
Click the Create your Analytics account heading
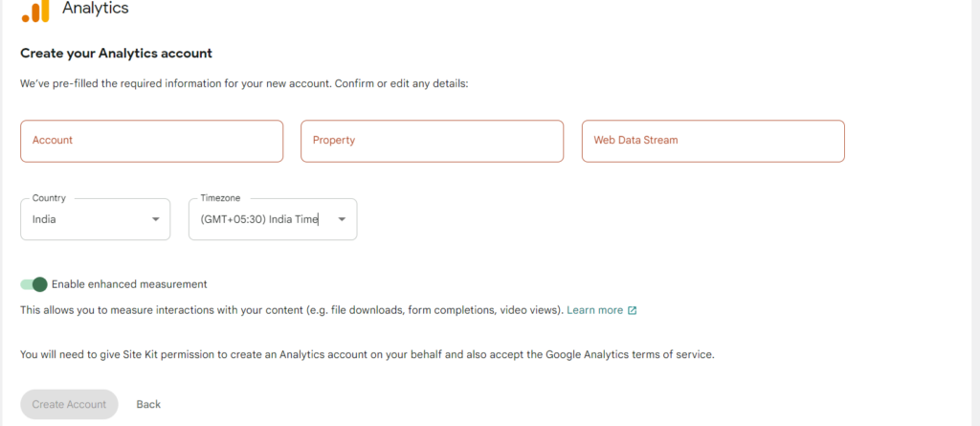pos(116,54)
